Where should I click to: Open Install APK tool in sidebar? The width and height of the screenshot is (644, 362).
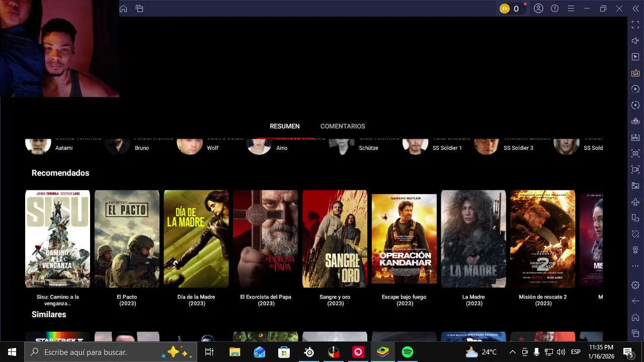point(635,137)
